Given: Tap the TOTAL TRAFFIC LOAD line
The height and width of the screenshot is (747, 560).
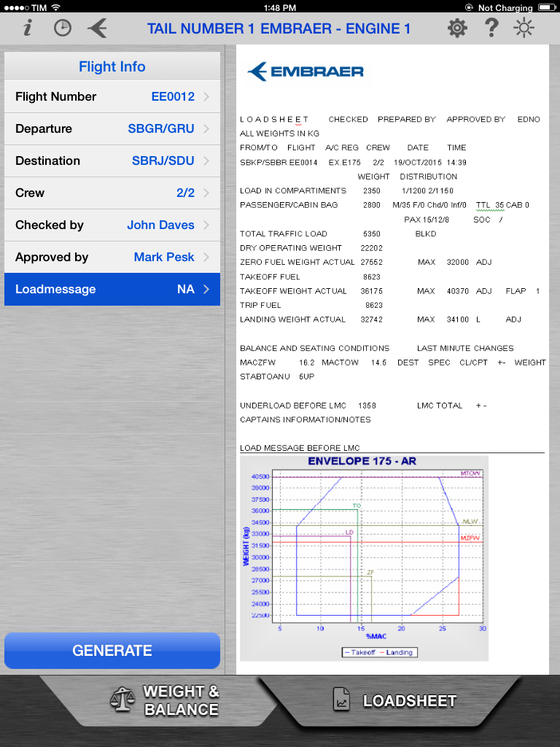Looking at the screenshot, I should point(310,234).
